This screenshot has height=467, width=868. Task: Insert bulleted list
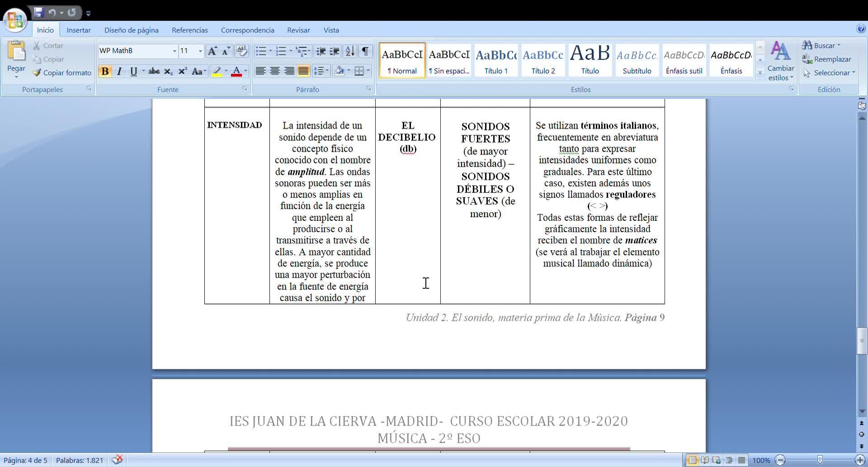(261, 51)
